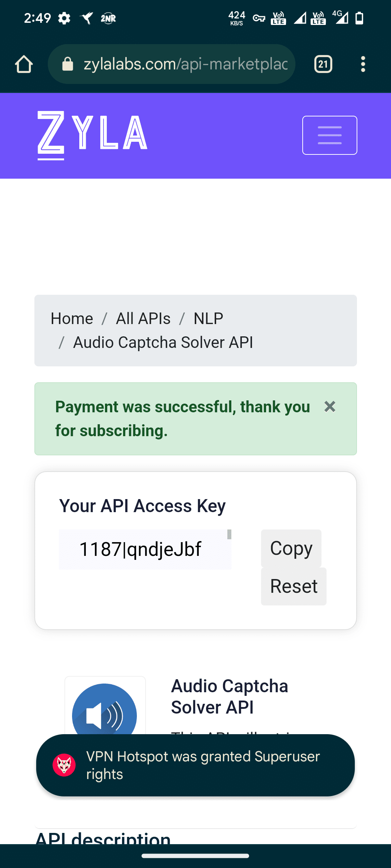The height and width of the screenshot is (868, 391).
Task: Select the NLP breadcrumb category
Action: 208,319
